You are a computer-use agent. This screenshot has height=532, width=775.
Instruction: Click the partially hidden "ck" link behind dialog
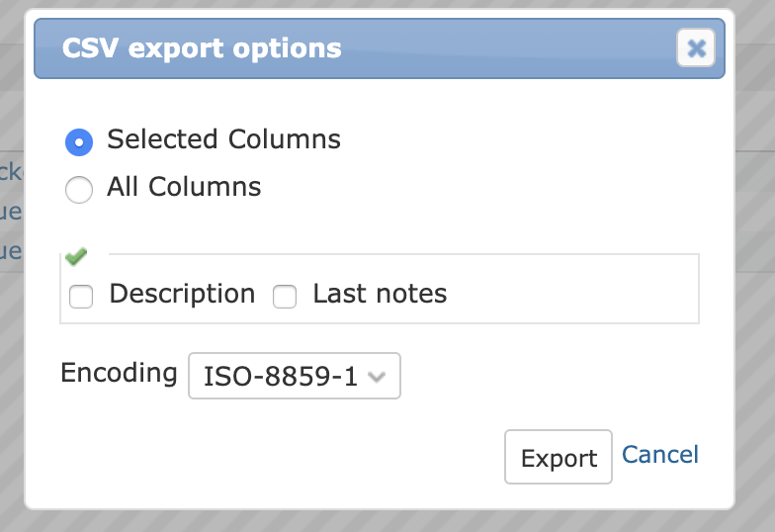pyautogui.click(x=11, y=172)
